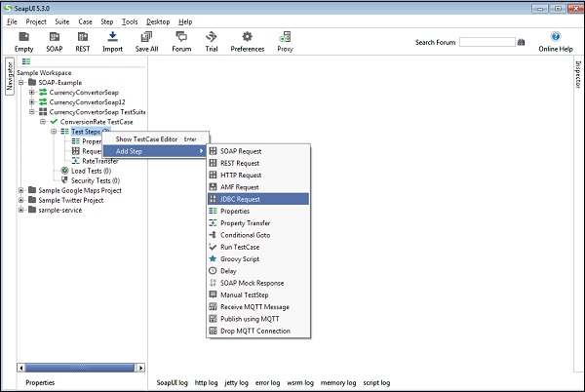Click the REST project toolbar icon
The image size is (585, 392).
[x=83, y=36]
